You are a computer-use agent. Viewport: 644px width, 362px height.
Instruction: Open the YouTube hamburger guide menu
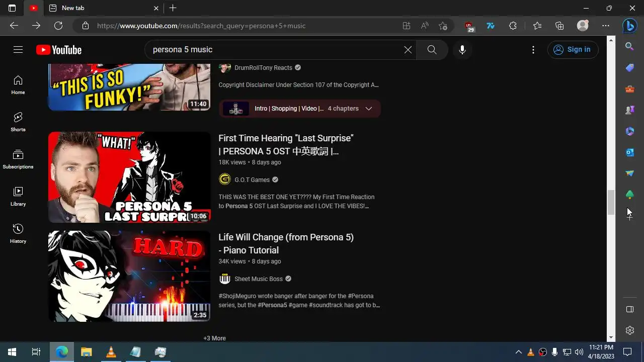tap(18, 49)
